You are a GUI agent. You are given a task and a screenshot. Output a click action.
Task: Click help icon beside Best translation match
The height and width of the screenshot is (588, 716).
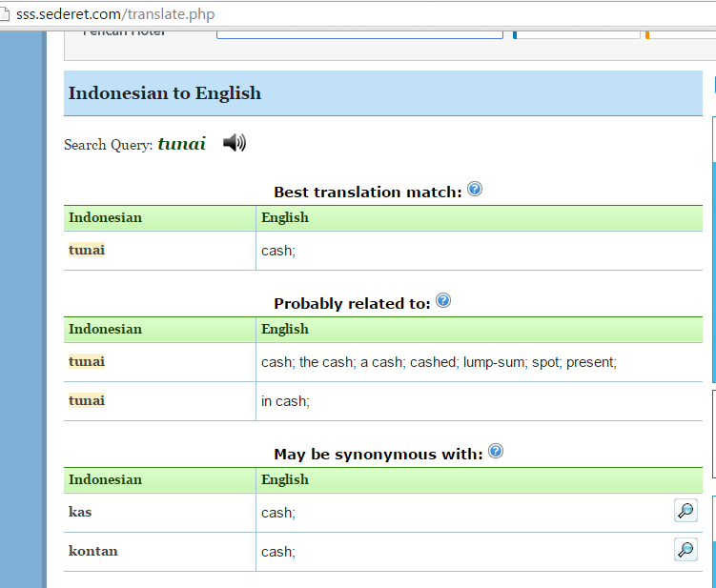tap(475, 190)
